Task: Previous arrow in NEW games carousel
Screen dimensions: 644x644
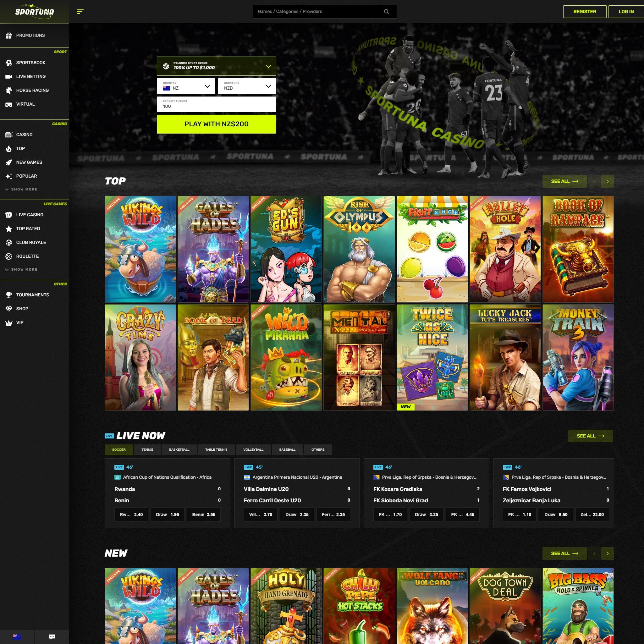Action: 594,553
